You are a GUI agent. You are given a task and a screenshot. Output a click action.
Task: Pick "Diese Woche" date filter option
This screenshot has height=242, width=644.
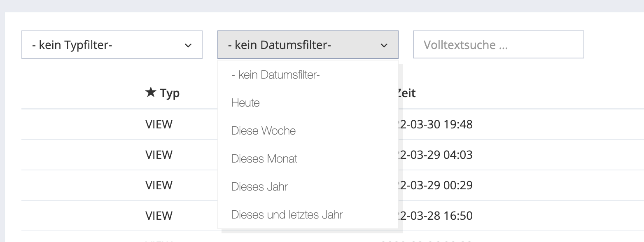click(264, 131)
